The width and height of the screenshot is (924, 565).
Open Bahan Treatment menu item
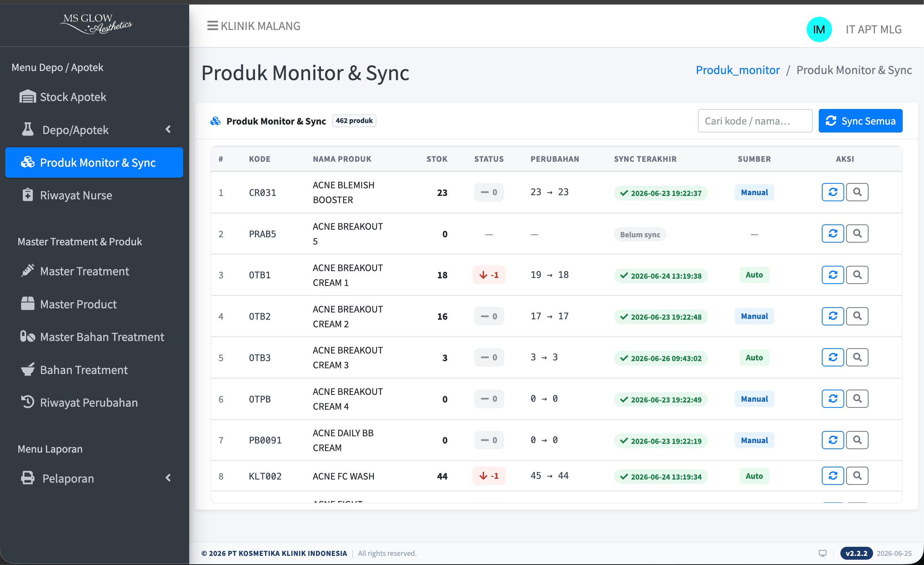coord(94,370)
